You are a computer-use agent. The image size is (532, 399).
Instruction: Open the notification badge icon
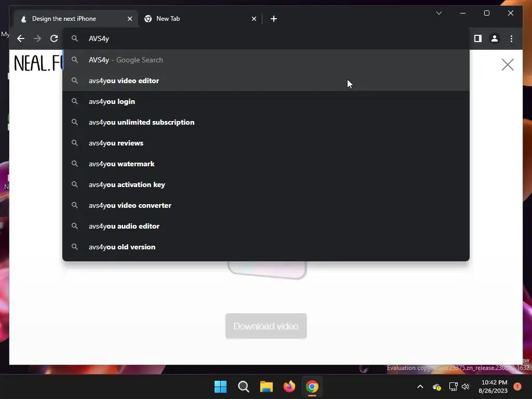coord(517,387)
